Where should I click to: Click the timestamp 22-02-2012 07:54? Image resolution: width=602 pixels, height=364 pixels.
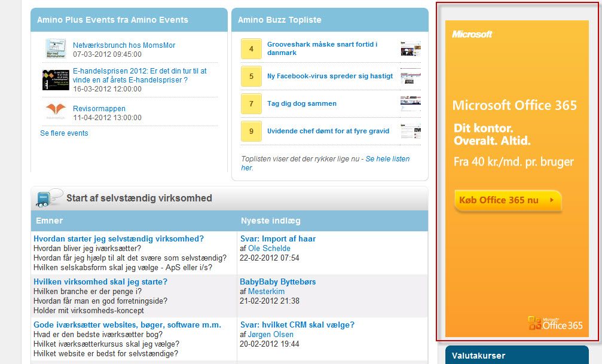click(269, 258)
